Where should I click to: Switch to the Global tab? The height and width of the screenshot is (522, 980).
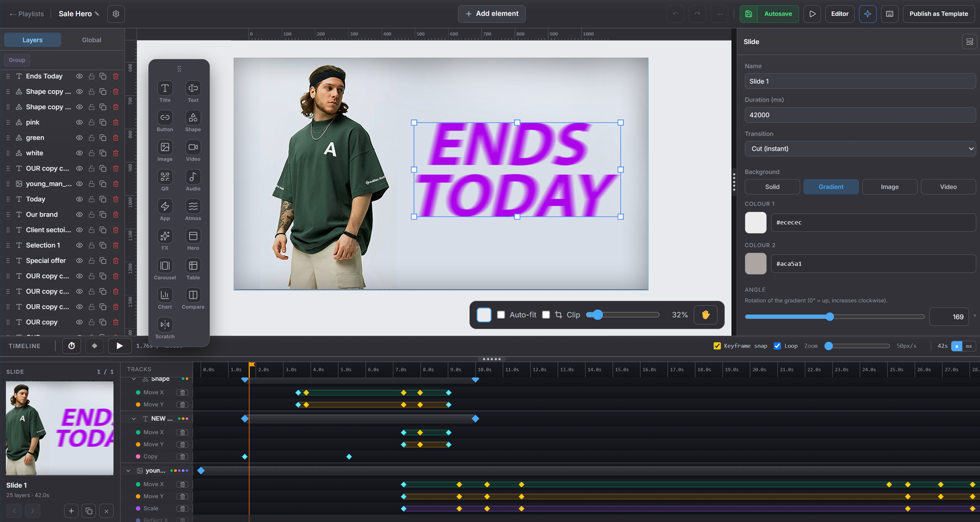[x=92, y=40]
